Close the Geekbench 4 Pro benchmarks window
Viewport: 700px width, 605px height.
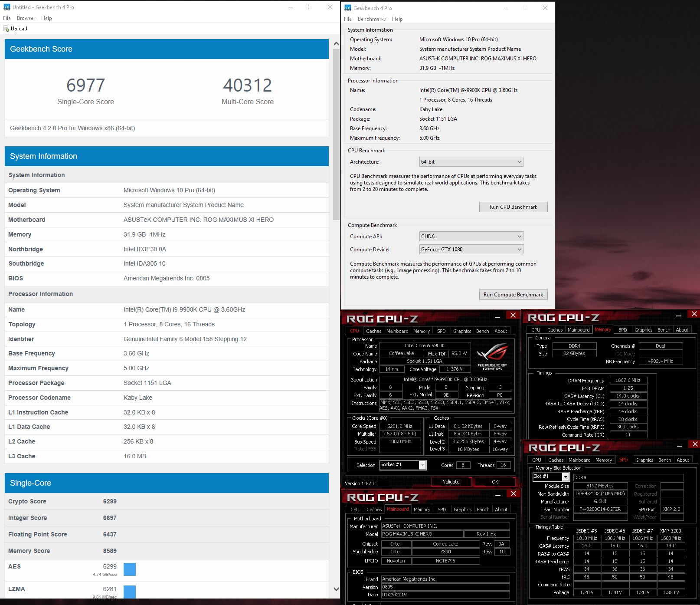pyautogui.click(x=545, y=8)
